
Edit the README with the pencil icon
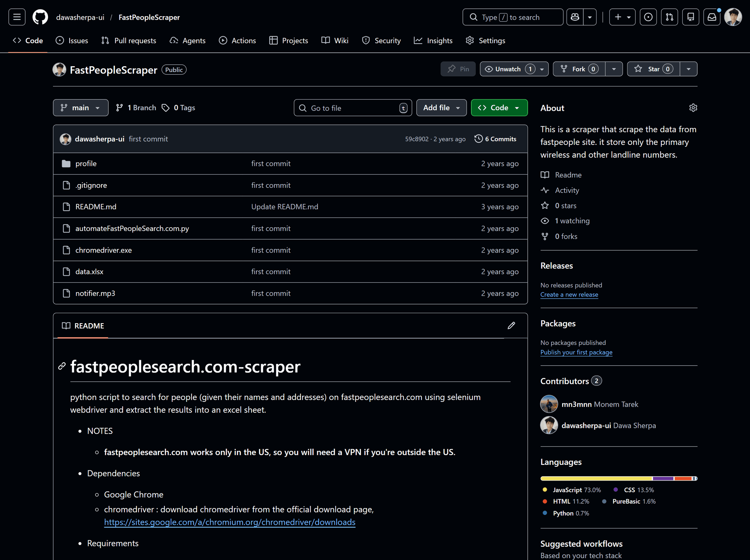point(511,325)
